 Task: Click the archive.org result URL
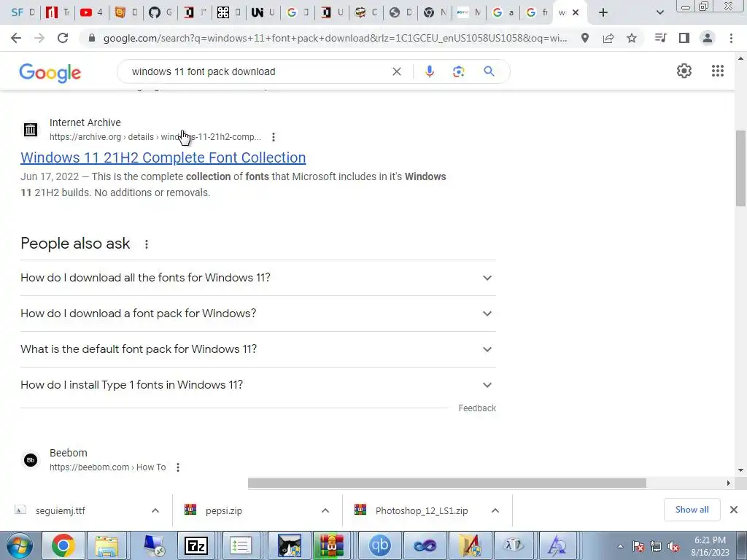(x=155, y=137)
